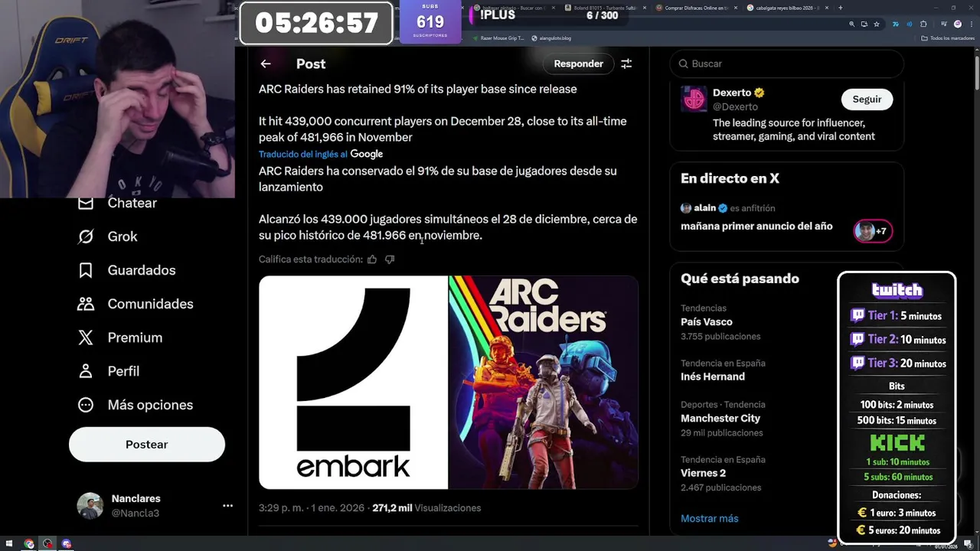The width and height of the screenshot is (980, 551).
Task: Open Perfil in the sidebar
Action: tap(123, 371)
